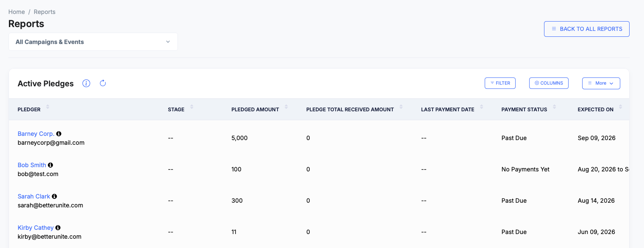This screenshot has height=248, width=644.
Task: Select email sarah@betterunite.com
Action: point(50,205)
